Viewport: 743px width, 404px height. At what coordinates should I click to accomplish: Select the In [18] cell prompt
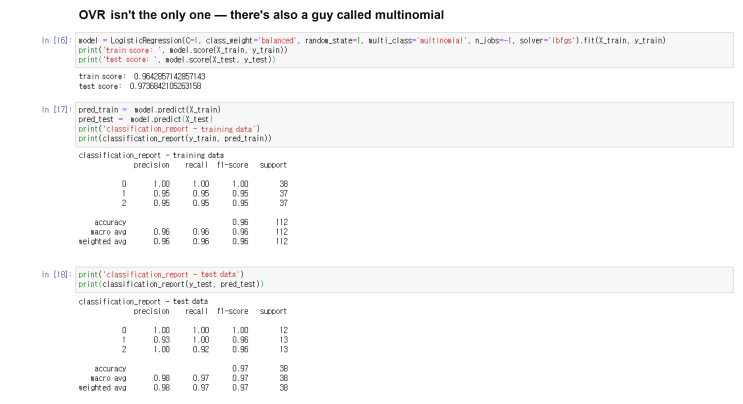pos(57,274)
